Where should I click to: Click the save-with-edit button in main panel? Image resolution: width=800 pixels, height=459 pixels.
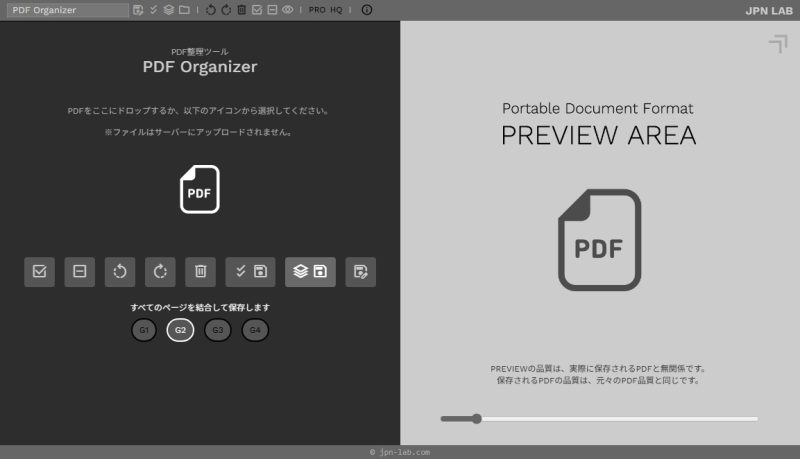(x=361, y=271)
